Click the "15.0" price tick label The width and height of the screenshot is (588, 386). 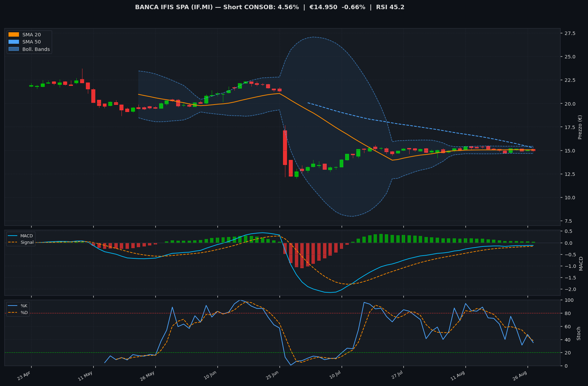[x=569, y=151]
